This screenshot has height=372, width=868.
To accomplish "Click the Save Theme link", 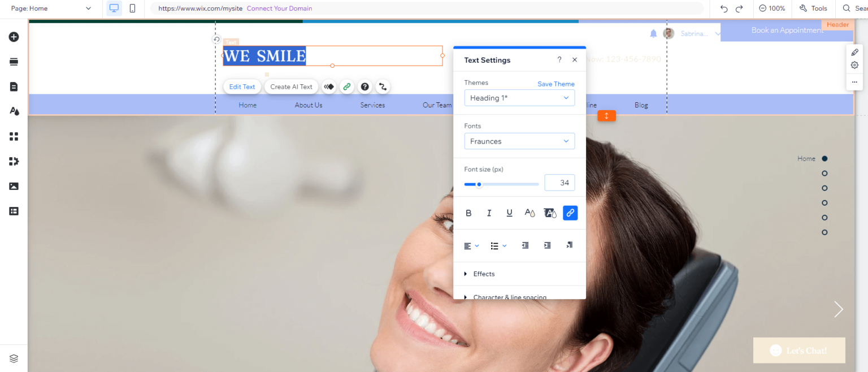I will [555, 83].
